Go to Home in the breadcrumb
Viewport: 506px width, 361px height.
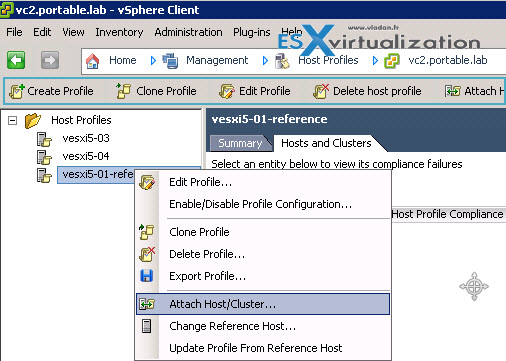pos(123,60)
